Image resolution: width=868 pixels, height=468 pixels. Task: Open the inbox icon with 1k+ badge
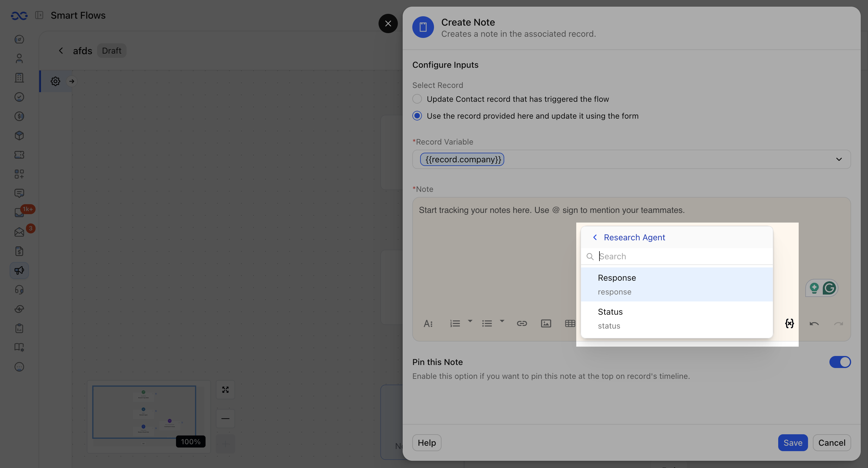[x=19, y=212]
